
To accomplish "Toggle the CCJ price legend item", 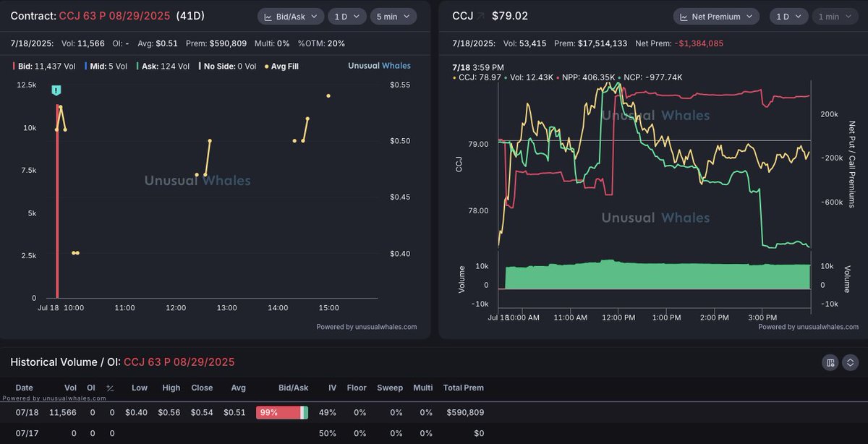I will (x=477, y=77).
